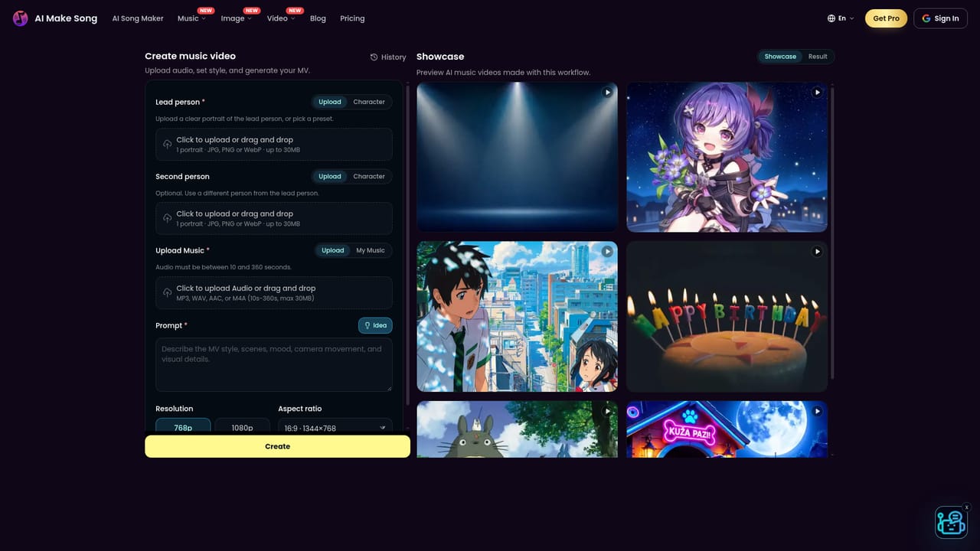Select Upload for Upload Music

point(333,250)
